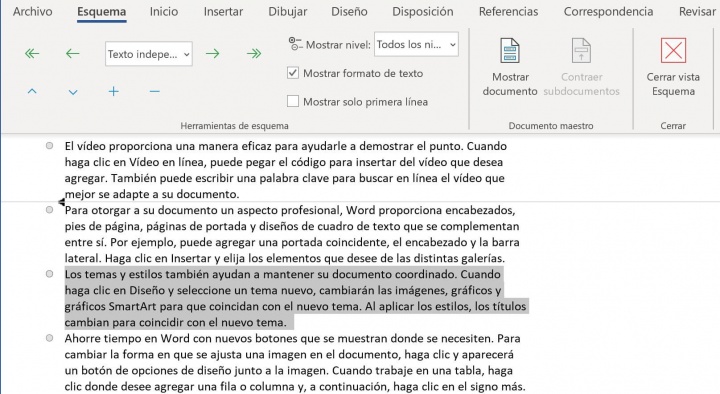720x394 pixels.
Task: Collapse selected item with minus icon
Action: point(154,91)
